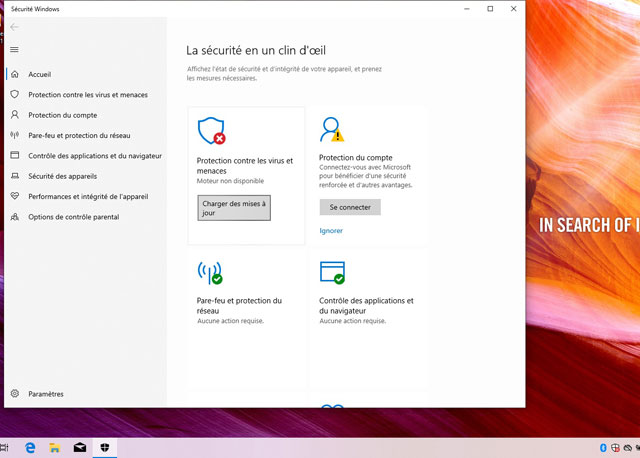This screenshot has width=640, height=458.
Task: Click Contrôle des applications tile title
Action: click(x=366, y=306)
